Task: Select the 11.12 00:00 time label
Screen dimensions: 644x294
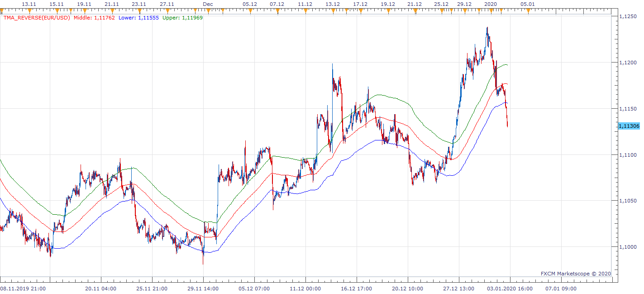Action: point(305,288)
